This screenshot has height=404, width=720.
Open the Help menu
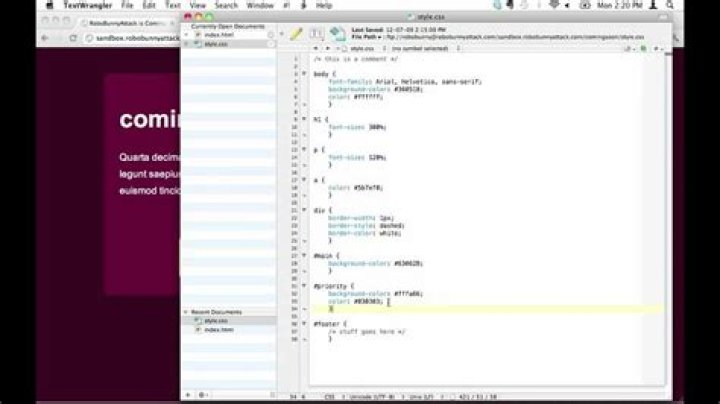pos(324,5)
